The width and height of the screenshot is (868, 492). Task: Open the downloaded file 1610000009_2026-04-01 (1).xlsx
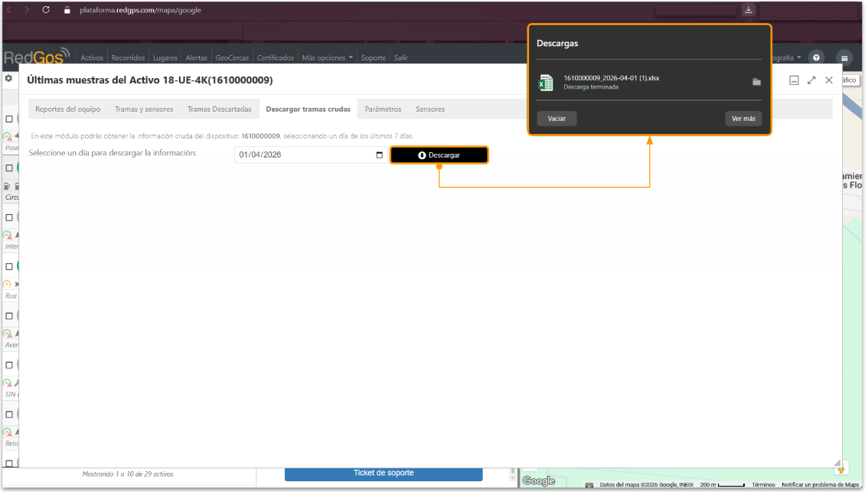611,78
